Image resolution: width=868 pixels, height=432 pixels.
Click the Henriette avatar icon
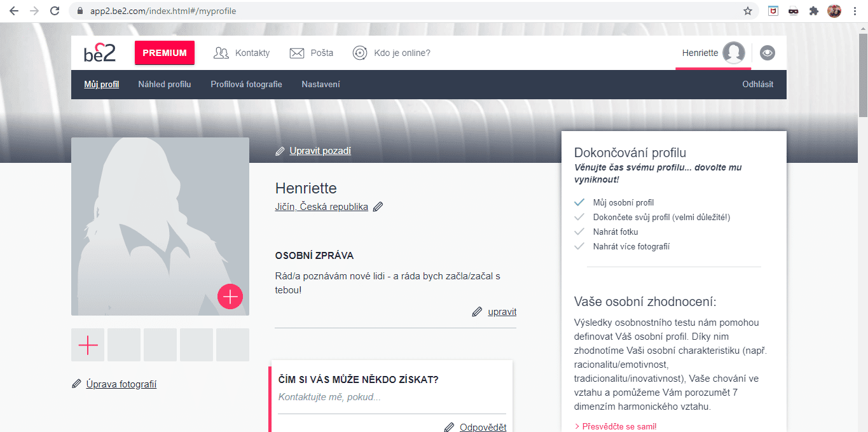pos(734,53)
